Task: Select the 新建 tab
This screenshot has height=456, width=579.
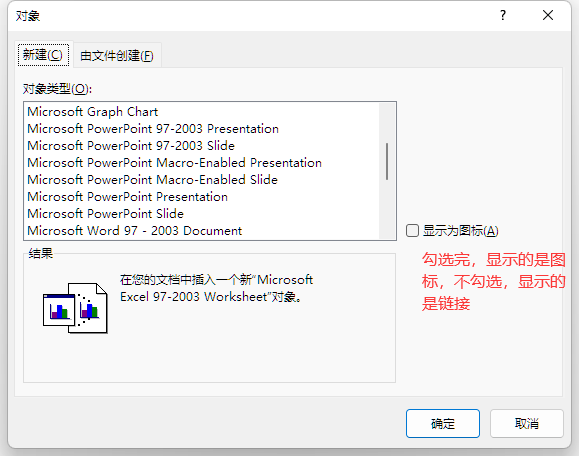Action: [43, 55]
